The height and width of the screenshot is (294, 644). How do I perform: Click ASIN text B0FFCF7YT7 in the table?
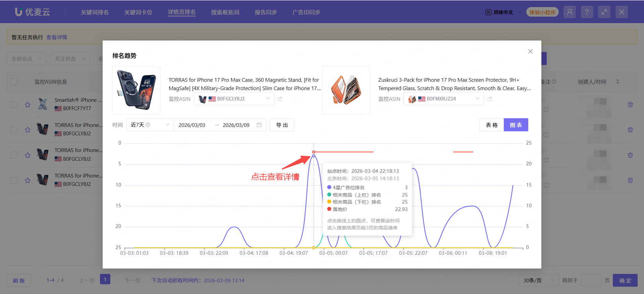(x=77, y=108)
